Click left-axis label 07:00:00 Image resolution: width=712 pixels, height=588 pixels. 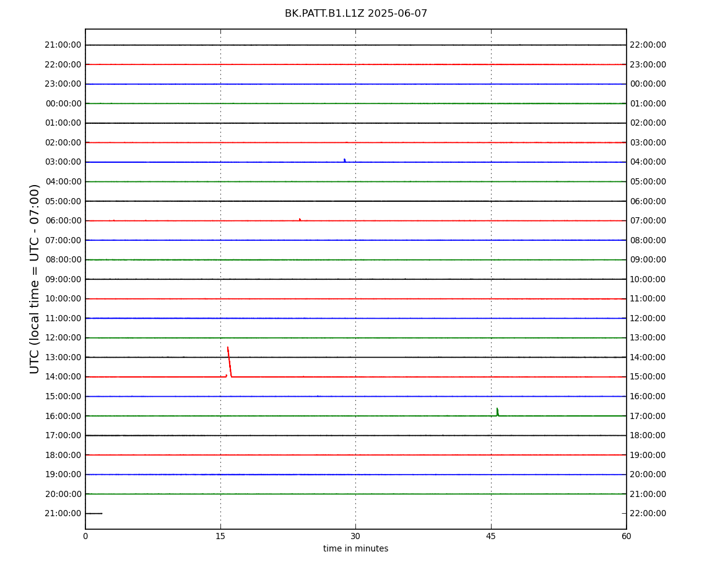pos(63,240)
